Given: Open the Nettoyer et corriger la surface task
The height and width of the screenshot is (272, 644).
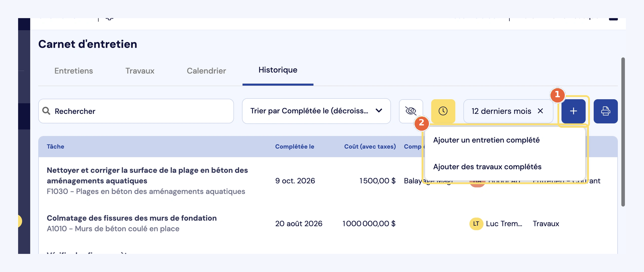Looking at the screenshot, I should tap(147, 175).
